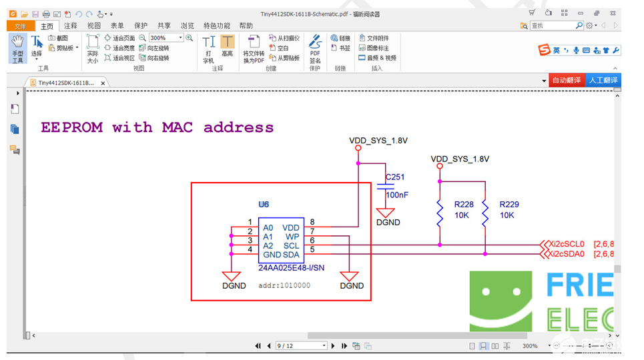Click the 人工翻译 button
The width and height of the screenshot is (644, 360).
click(603, 80)
